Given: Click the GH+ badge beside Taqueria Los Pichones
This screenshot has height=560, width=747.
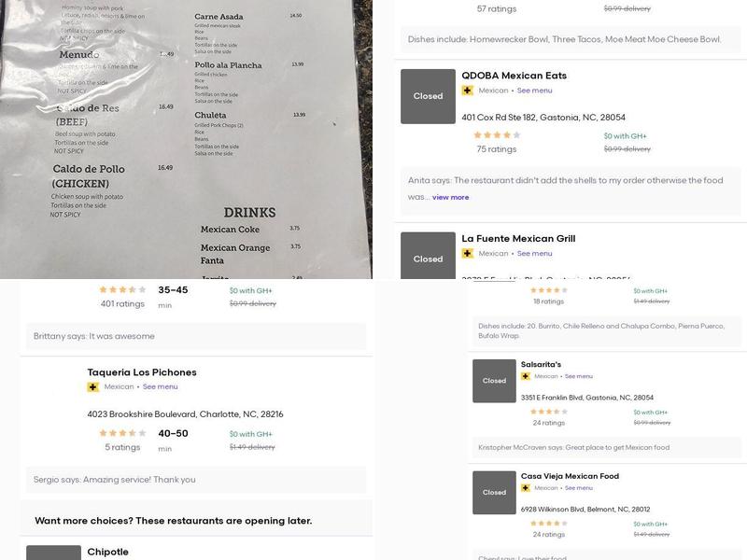Looking at the screenshot, I should tap(93, 387).
